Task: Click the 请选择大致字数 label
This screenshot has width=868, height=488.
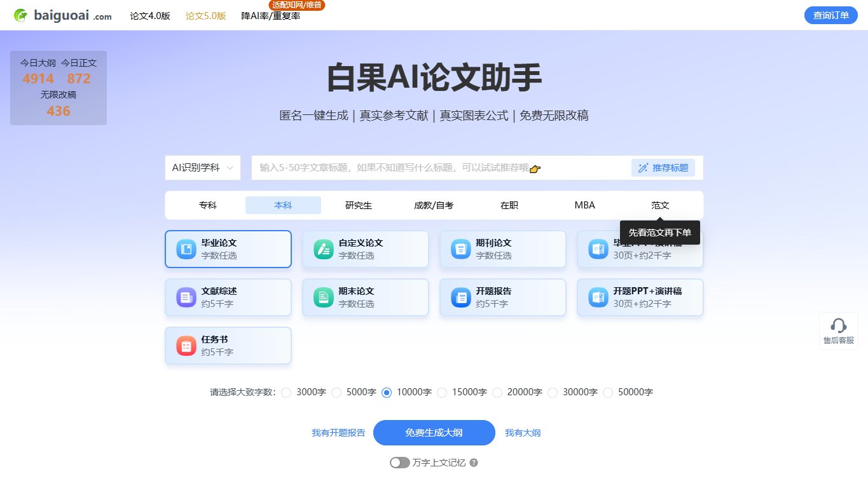Action: (243, 393)
